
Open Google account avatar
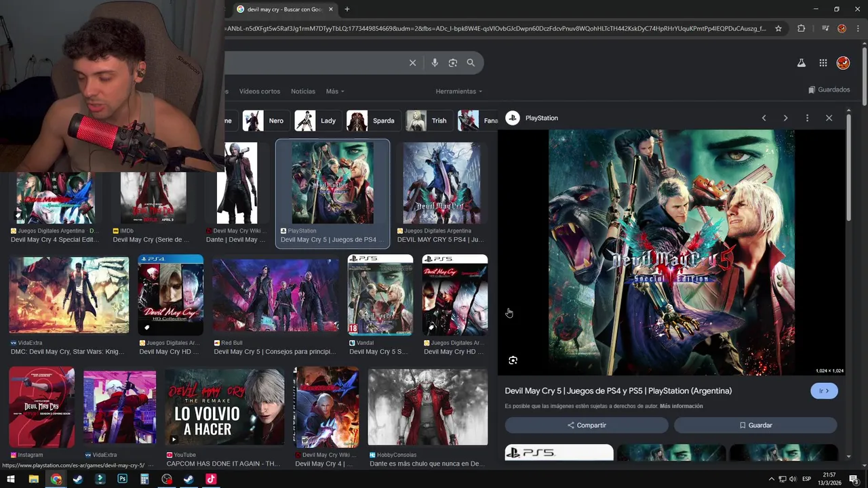[x=843, y=62]
